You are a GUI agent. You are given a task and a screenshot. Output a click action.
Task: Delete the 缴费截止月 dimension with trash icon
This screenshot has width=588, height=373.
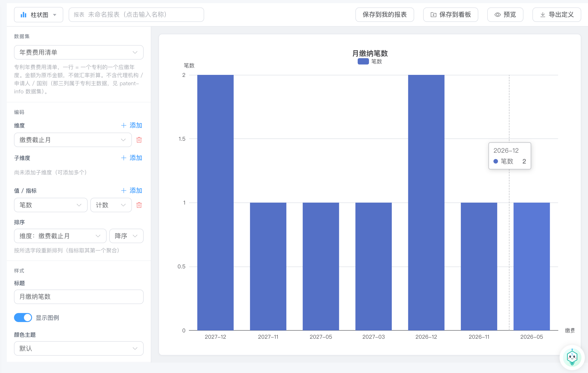pyautogui.click(x=139, y=140)
